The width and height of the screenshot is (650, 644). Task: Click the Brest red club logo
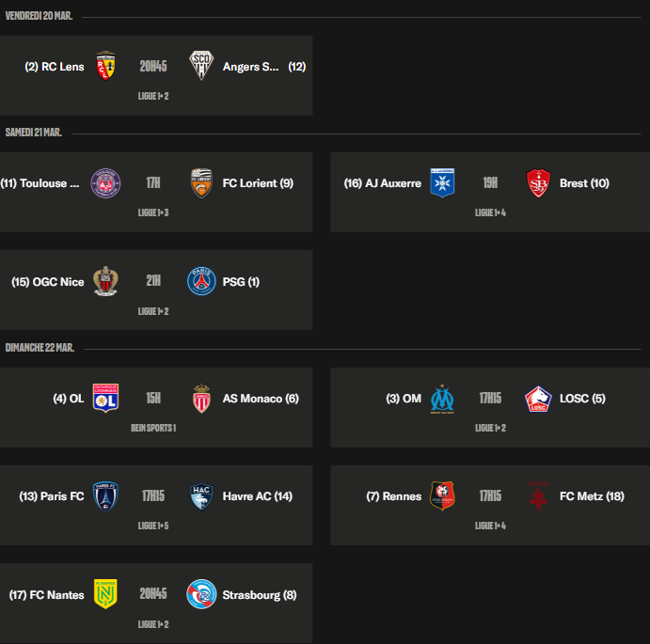[538, 183]
